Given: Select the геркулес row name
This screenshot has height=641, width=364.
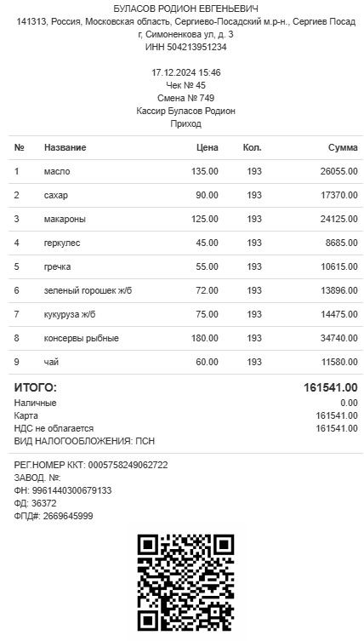Looking at the screenshot, I should tap(62, 243).
